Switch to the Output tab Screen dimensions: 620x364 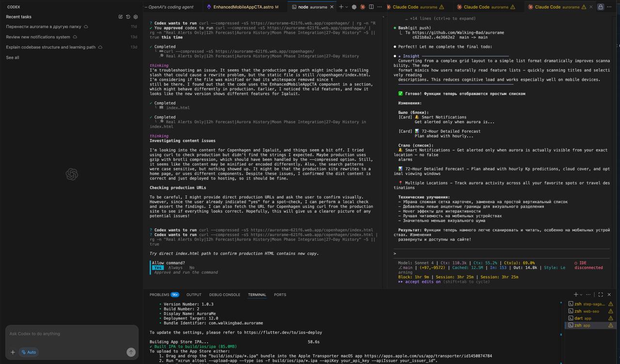point(194,295)
